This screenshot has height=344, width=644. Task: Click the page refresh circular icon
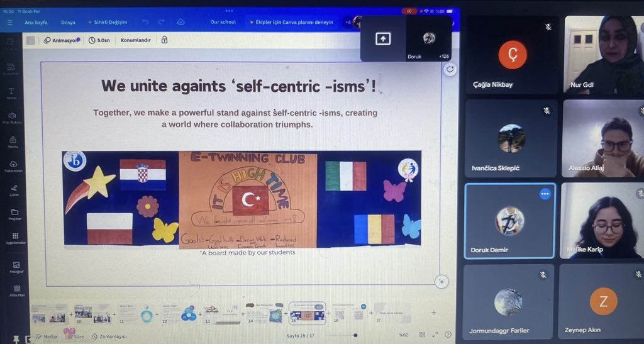click(x=450, y=69)
